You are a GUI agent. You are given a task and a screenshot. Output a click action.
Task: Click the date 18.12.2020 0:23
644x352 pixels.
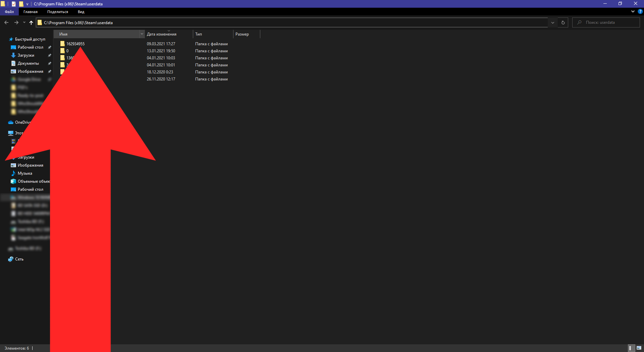pos(160,72)
